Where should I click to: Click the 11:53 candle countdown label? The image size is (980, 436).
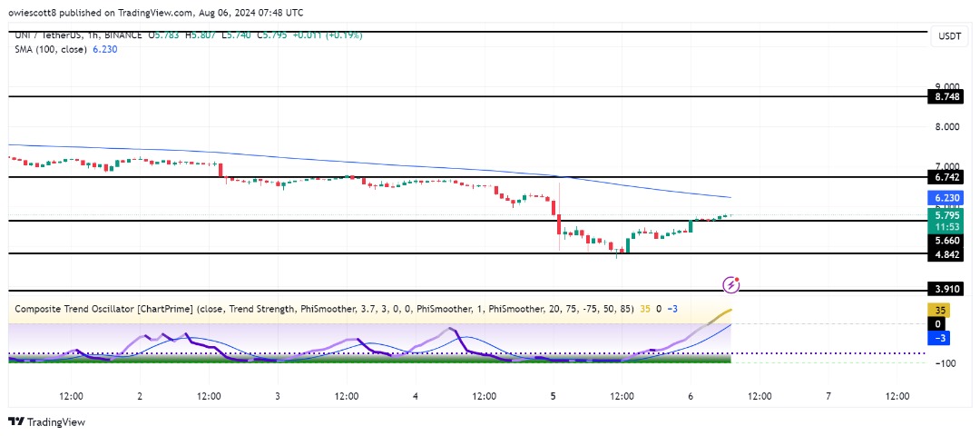(946, 226)
